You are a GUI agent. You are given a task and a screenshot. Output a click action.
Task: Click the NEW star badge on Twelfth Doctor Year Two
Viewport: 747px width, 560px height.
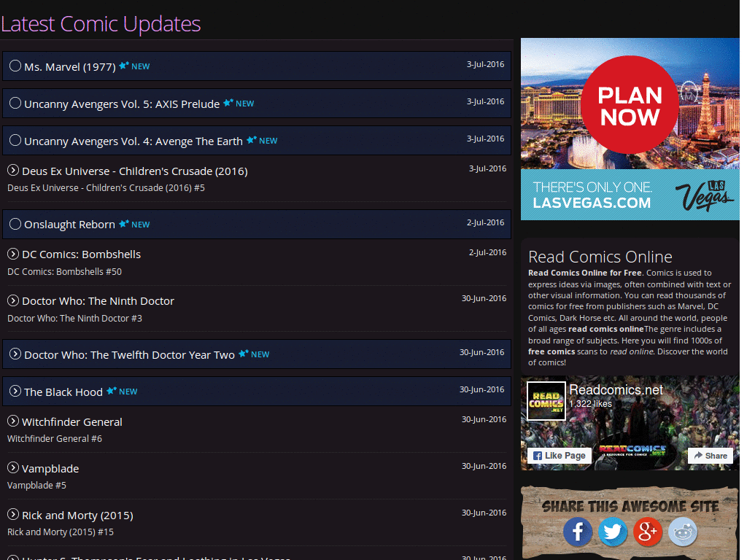(x=254, y=354)
